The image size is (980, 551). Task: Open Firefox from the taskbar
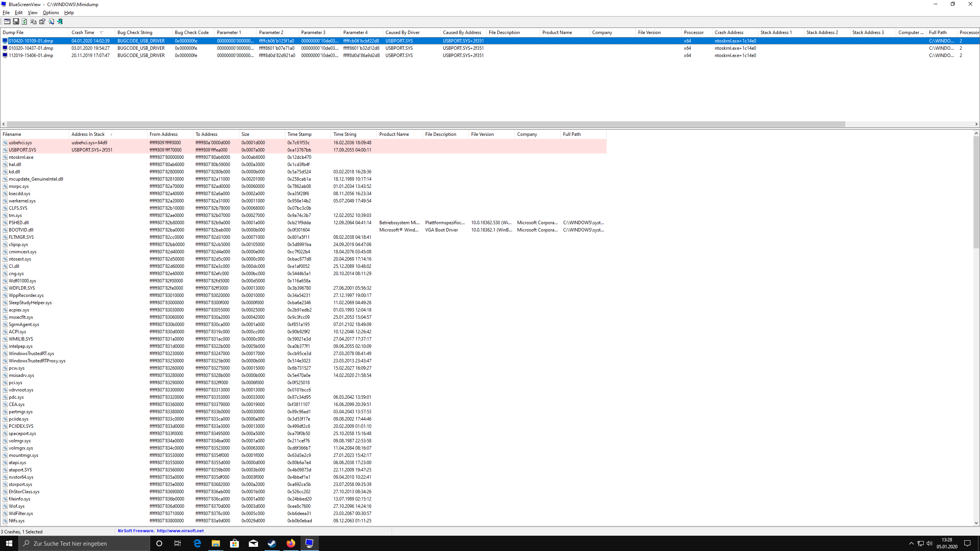[x=291, y=543]
